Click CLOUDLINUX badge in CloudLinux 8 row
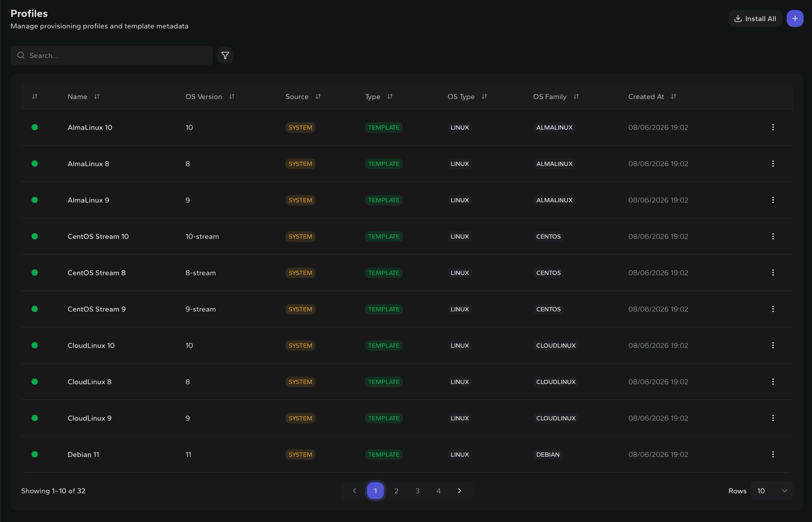The width and height of the screenshot is (812, 522). [556, 382]
